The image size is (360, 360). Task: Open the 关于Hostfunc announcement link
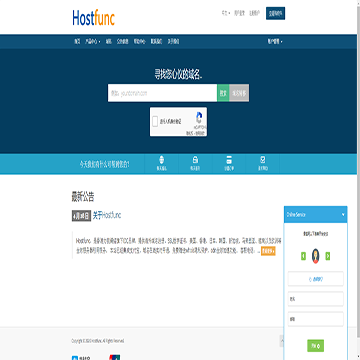(x=107, y=215)
